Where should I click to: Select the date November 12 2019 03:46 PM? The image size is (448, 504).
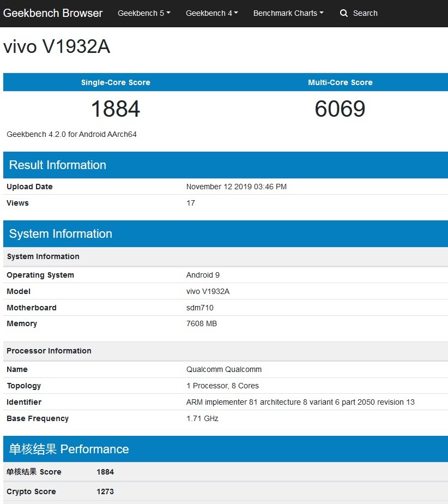coord(237,187)
